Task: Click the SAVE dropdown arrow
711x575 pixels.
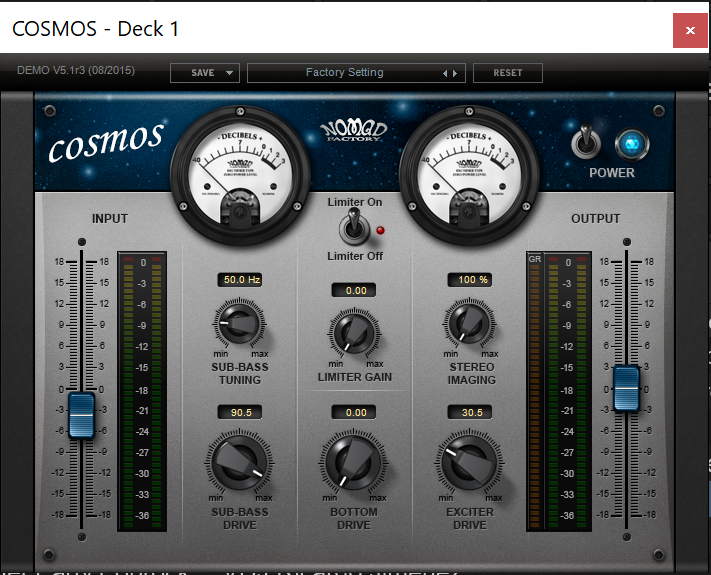Action: [229, 73]
